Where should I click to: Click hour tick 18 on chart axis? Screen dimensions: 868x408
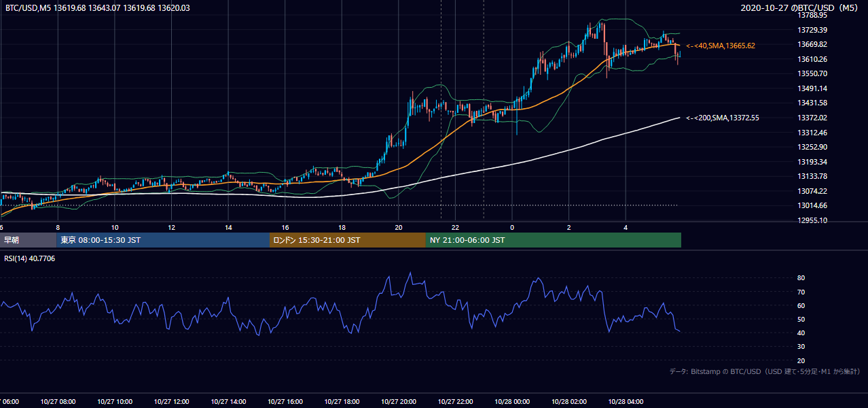342,228
